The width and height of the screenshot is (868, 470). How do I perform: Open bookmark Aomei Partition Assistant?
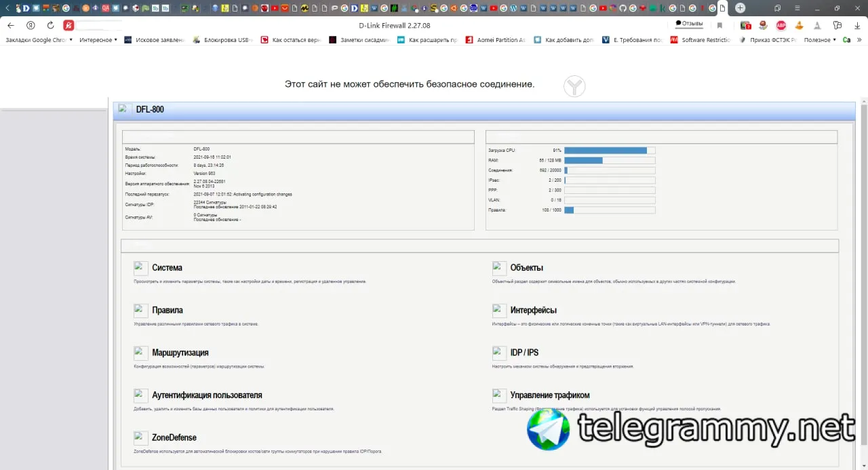(496, 40)
